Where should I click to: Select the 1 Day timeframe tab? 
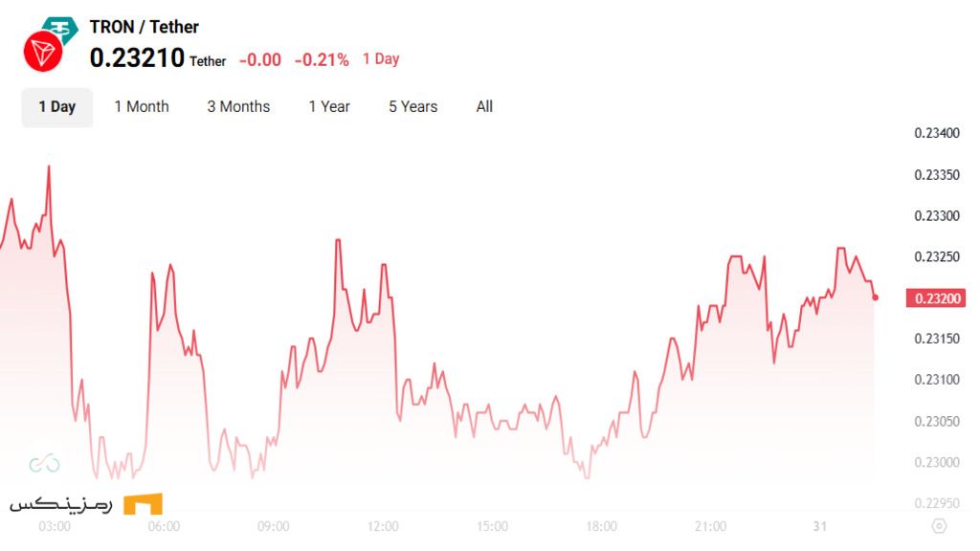tap(56, 107)
